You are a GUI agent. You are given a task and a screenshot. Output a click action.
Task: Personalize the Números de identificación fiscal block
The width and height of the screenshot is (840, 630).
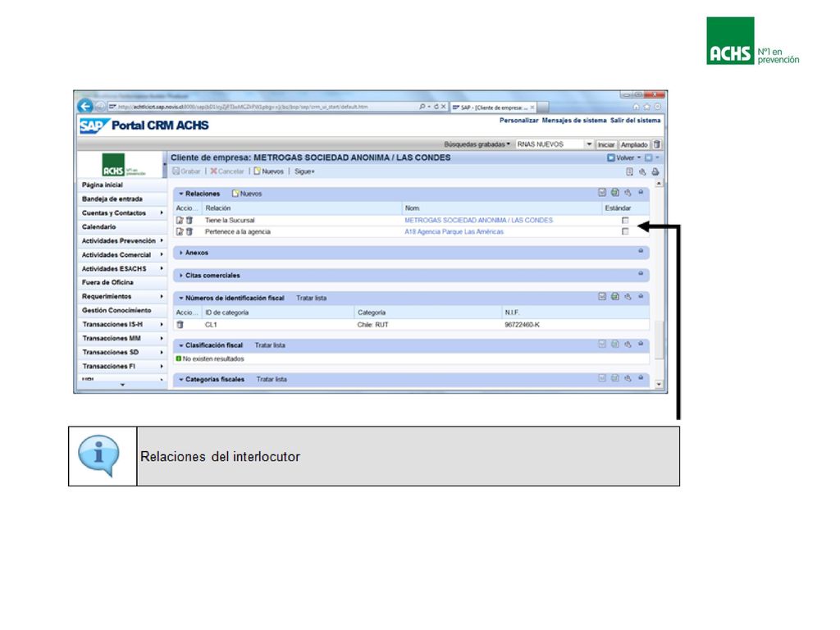tap(628, 296)
